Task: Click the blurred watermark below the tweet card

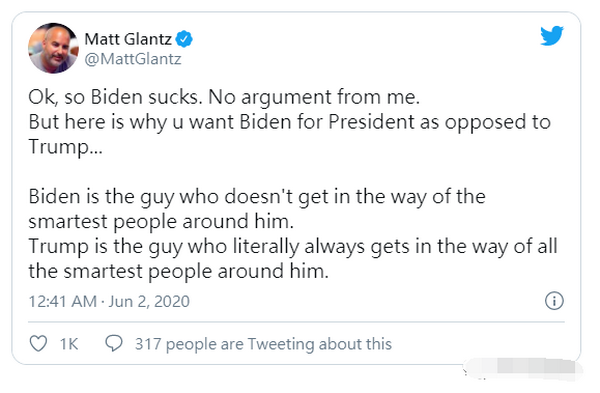Action: point(523,369)
